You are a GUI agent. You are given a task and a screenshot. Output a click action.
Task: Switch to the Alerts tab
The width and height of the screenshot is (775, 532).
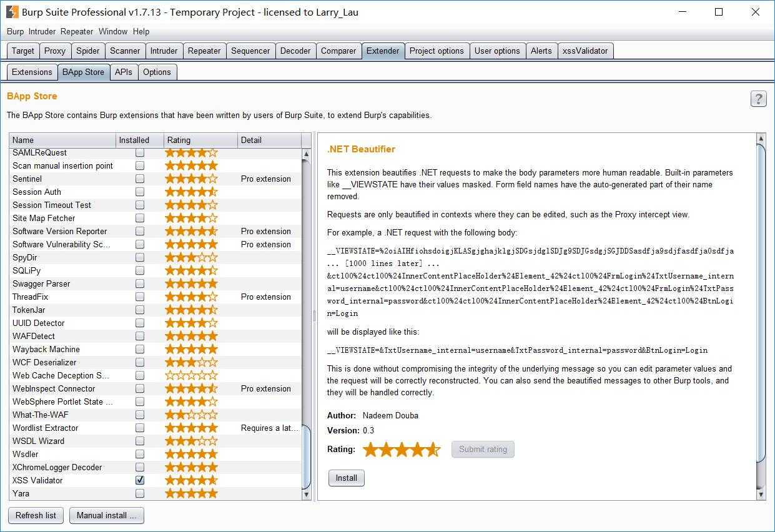pyautogui.click(x=541, y=51)
